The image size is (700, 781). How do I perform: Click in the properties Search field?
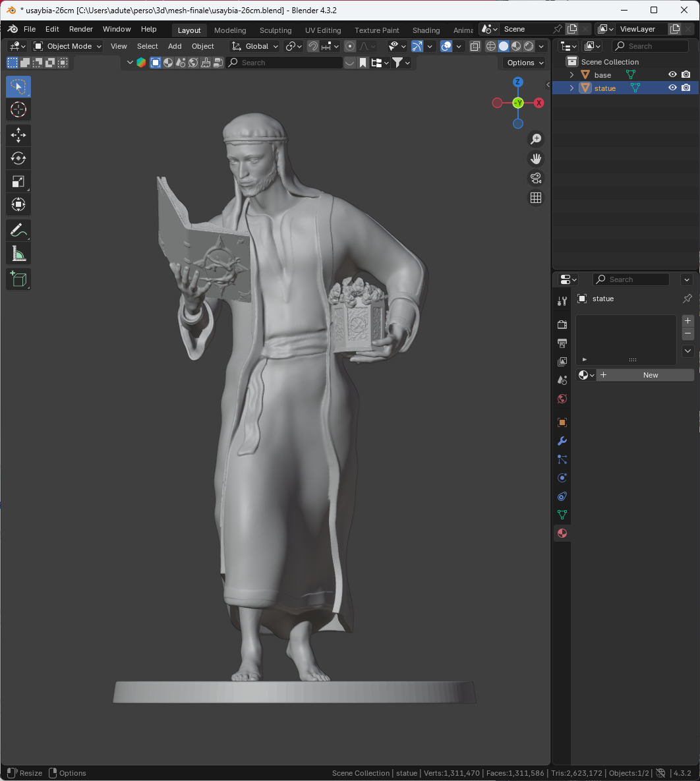pos(631,279)
